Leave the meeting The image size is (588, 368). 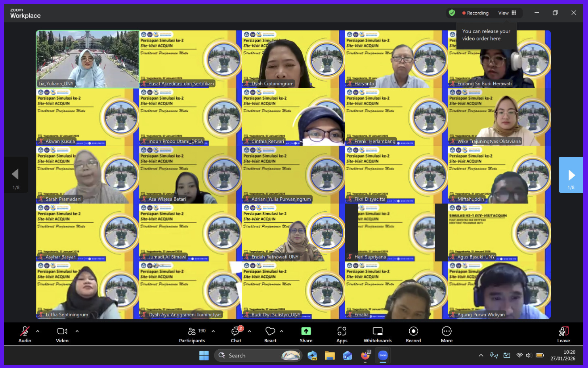click(x=563, y=334)
